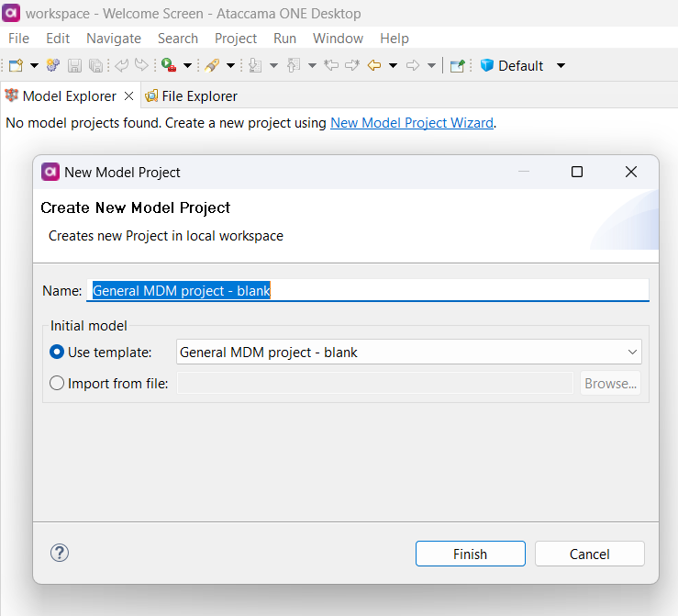This screenshot has width=678, height=616.
Task: Select the Import from file option
Action: pos(57,384)
